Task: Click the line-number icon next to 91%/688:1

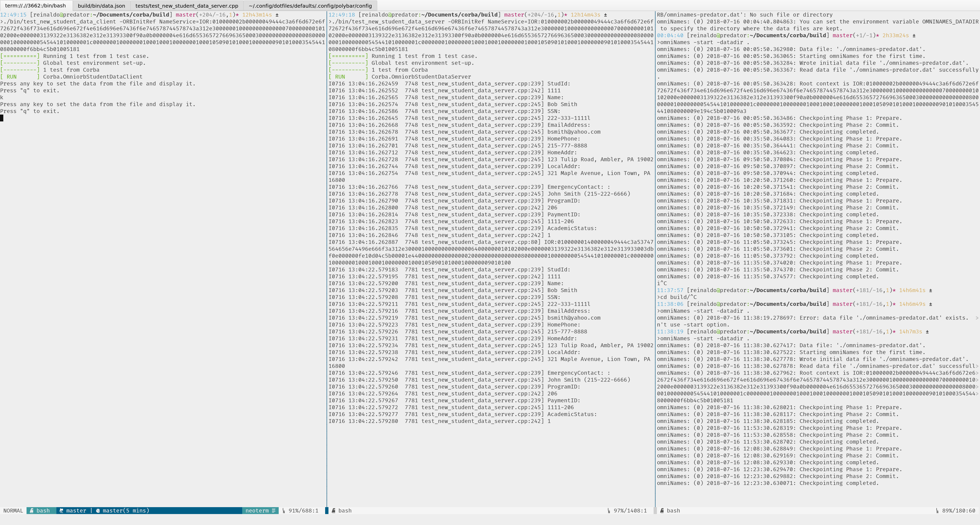Action: pyautogui.click(x=284, y=510)
